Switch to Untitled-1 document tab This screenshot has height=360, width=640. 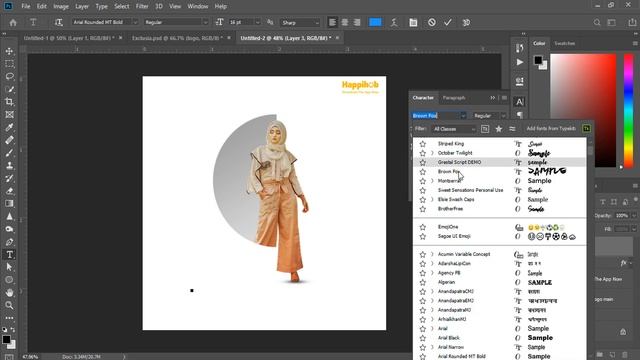click(x=68, y=38)
